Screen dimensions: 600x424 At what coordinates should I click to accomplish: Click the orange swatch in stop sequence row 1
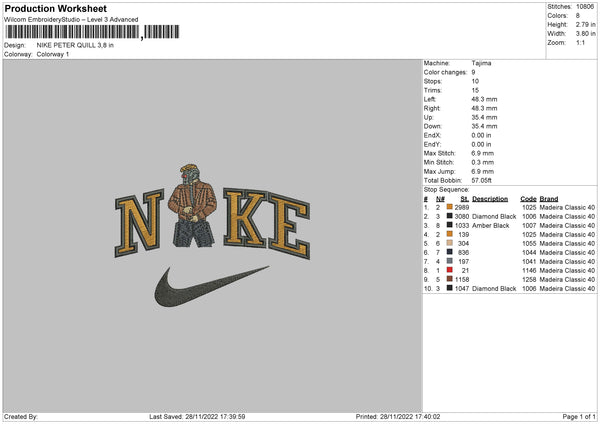tap(450, 207)
